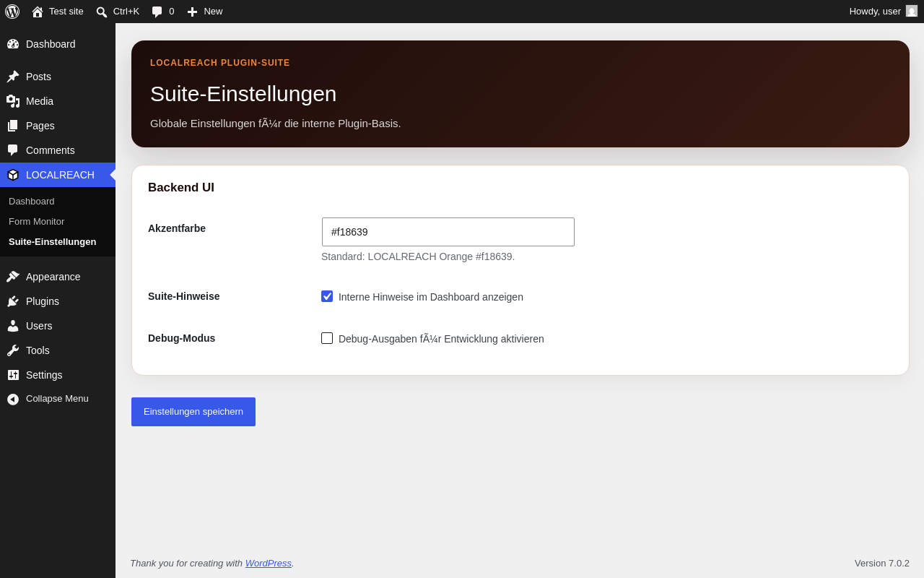The height and width of the screenshot is (578, 924).
Task: Visit Test site link
Action: pyautogui.click(x=58, y=12)
